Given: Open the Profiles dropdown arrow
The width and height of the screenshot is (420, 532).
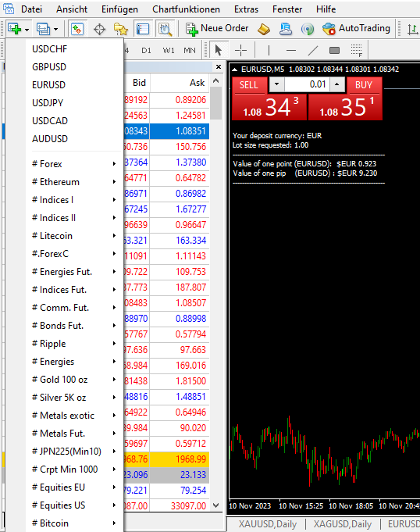Looking at the screenshot, I should [55, 30].
